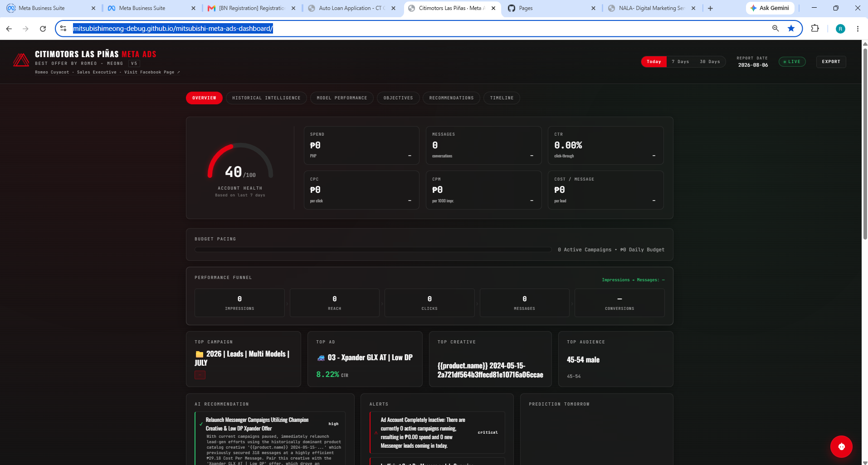Screen dimensions: 868x465
Task: Open the Recommendations tab
Action: pyautogui.click(x=451, y=98)
